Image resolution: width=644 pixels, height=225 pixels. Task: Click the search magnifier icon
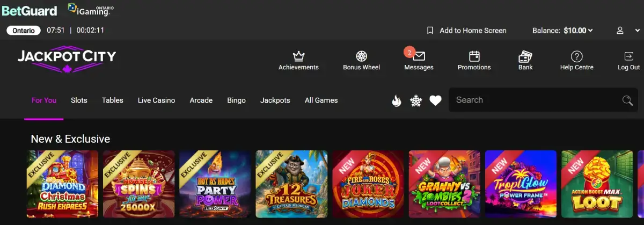click(x=627, y=100)
